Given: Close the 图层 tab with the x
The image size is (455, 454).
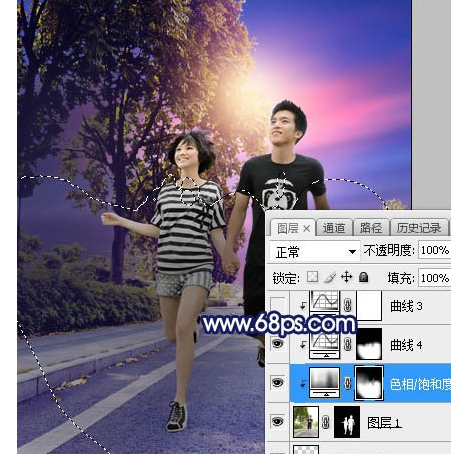Looking at the screenshot, I should pyautogui.click(x=307, y=229).
